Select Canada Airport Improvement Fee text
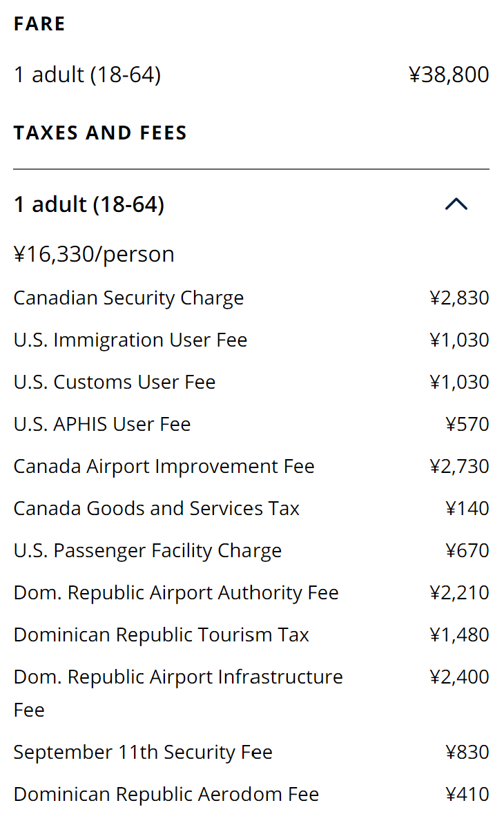This screenshot has height=823, width=504. pos(164,467)
